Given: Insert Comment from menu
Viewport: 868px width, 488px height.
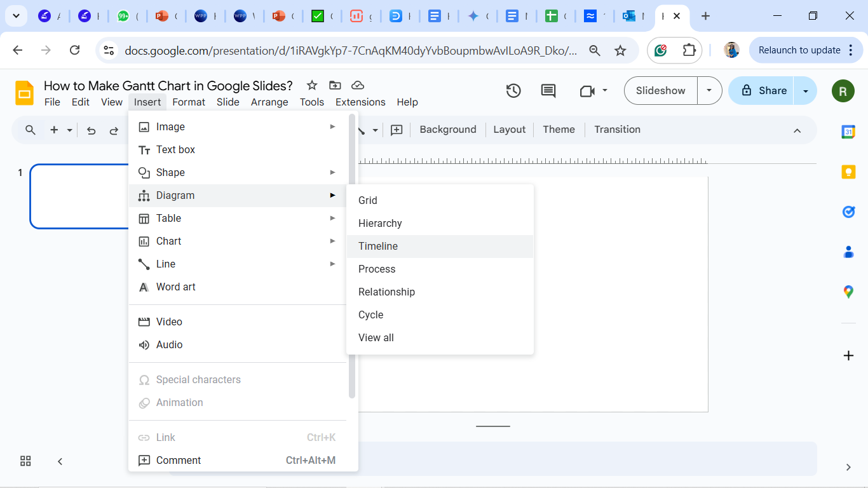Looking at the screenshot, I should pos(238,461).
